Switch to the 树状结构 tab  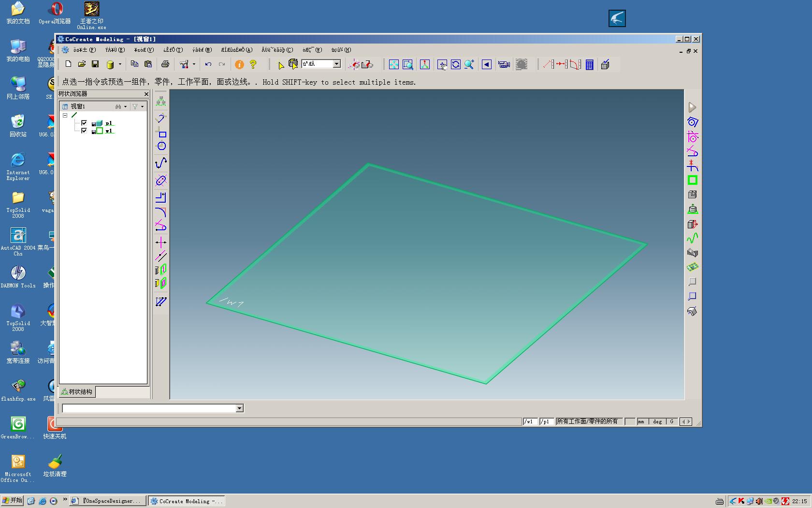tap(77, 392)
